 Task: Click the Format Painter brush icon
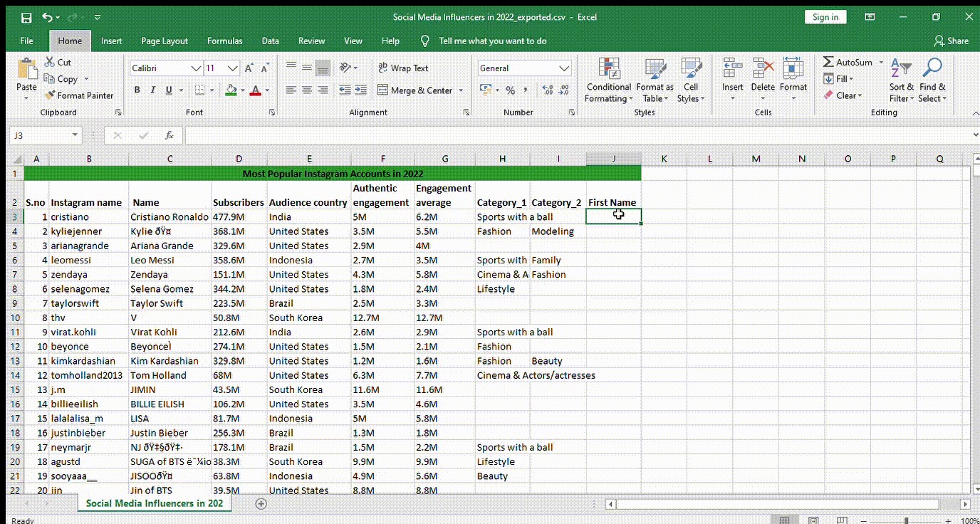(51, 95)
